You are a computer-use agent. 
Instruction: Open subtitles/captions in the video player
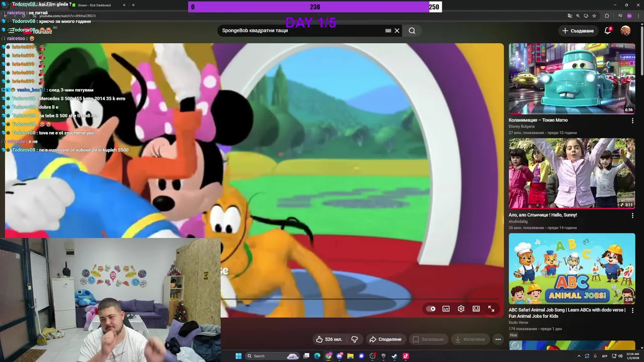coord(446,309)
